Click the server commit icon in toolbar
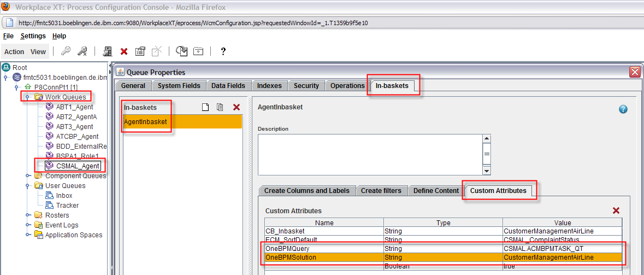Viewport: 644px width, 275px height. coord(108,51)
